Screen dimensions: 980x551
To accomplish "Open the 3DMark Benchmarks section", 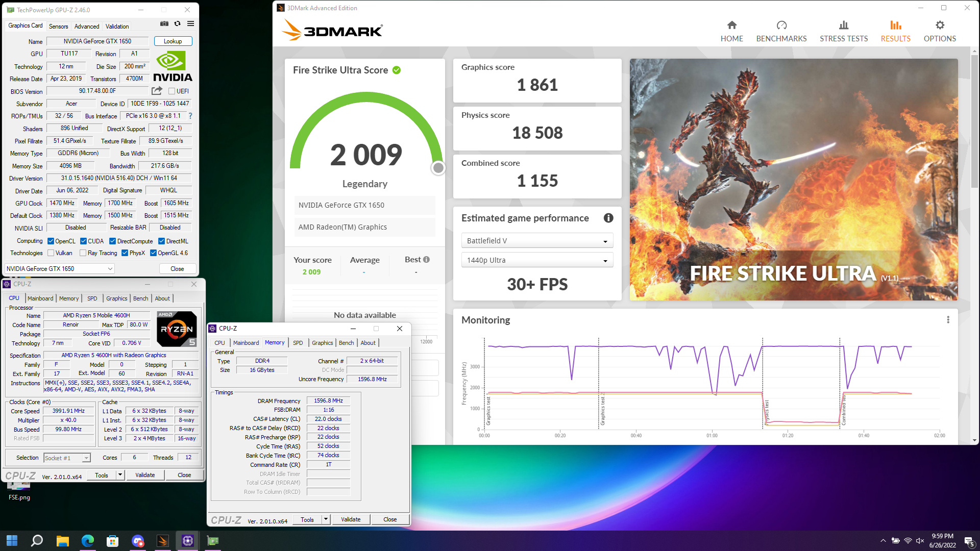I will tap(781, 31).
